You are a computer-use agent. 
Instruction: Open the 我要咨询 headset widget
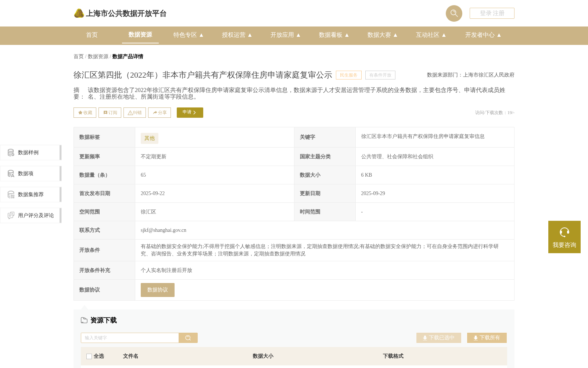564,237
